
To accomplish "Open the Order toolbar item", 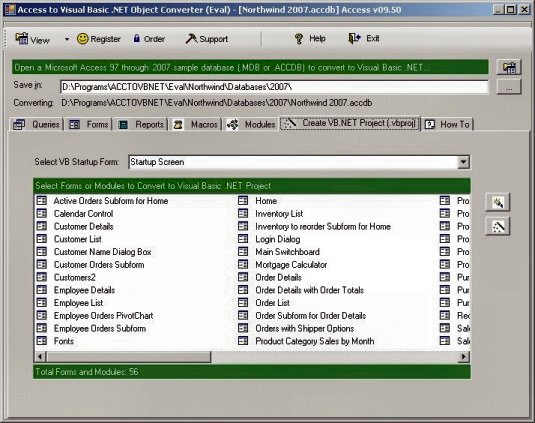I will (149, 39).
